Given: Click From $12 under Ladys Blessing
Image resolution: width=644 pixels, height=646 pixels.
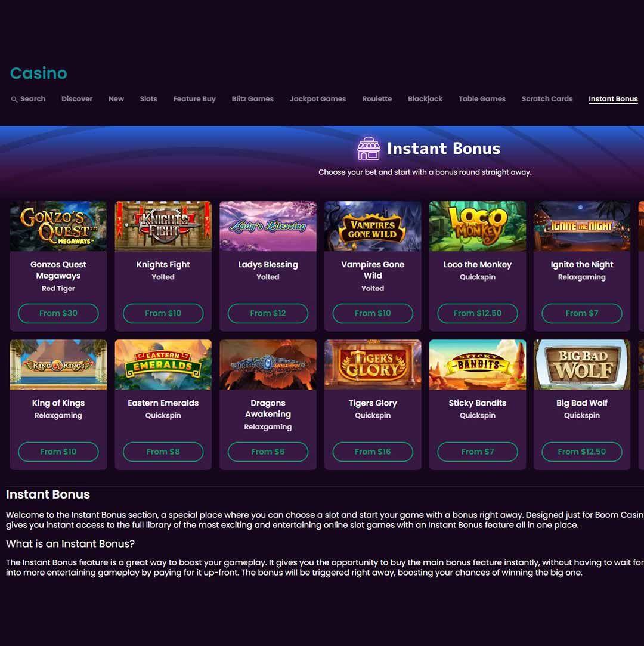Looking at the screenshot, I should click(268, 313).
